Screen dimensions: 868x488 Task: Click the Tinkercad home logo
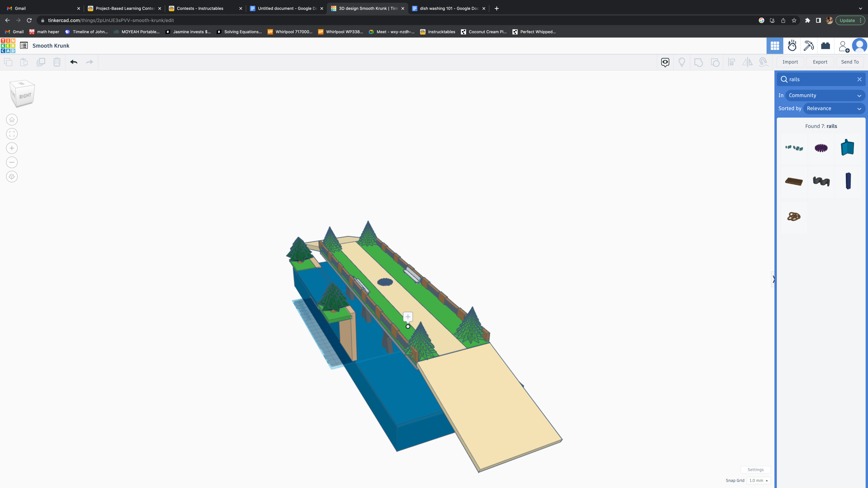[8, 45]
